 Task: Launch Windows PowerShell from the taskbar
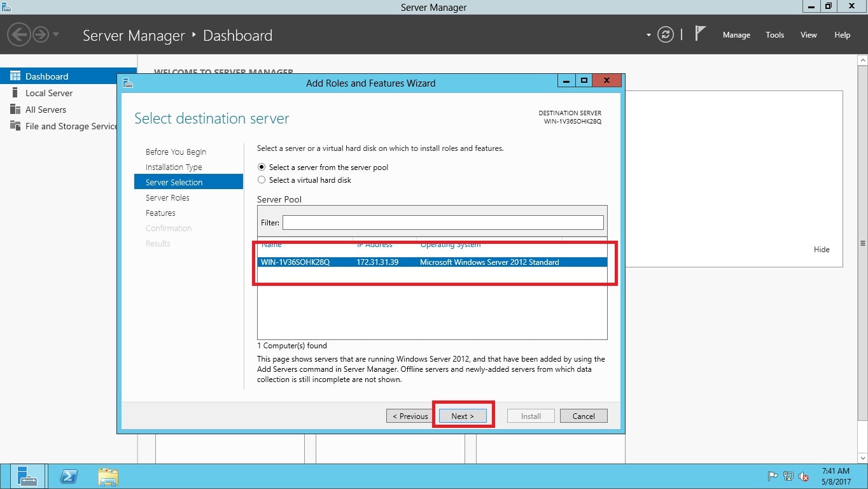69,476
